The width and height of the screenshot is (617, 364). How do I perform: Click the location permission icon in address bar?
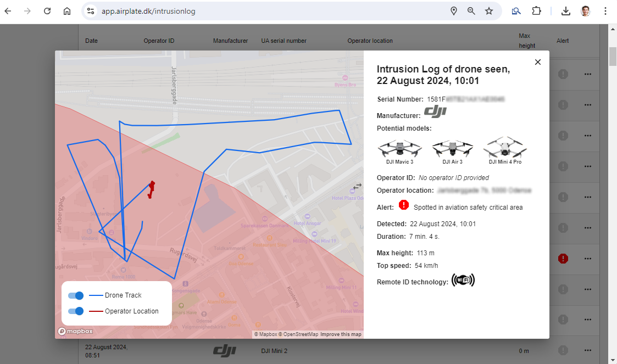(x=454, y=11)
